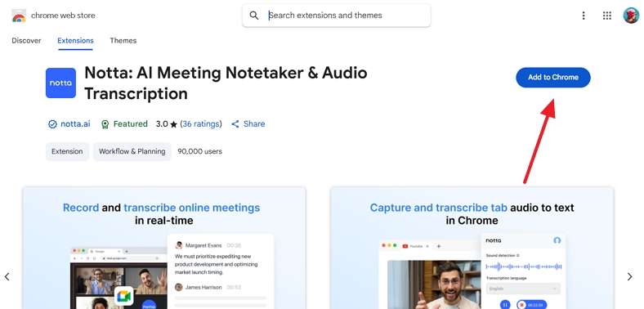Show previous screenshot with left arrow
This screenshot has width=644, height=309.
click(x=7, y=276)
